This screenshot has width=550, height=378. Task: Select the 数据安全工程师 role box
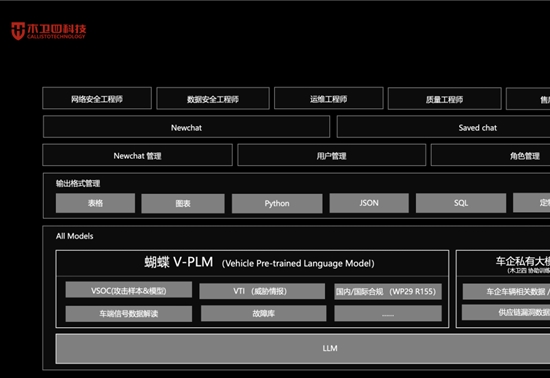coord(213,99)
